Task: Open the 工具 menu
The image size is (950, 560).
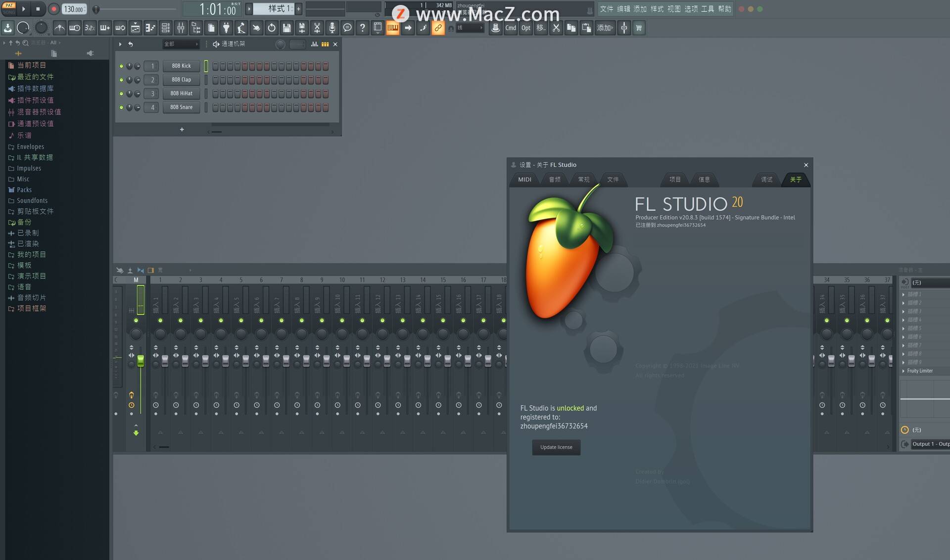Action: pos(708,9)
